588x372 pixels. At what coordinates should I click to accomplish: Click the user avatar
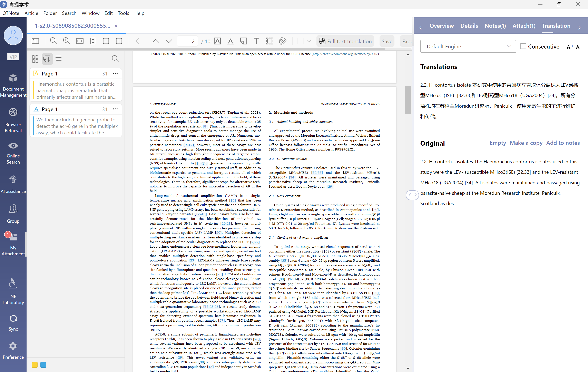[x=13, y=35]
